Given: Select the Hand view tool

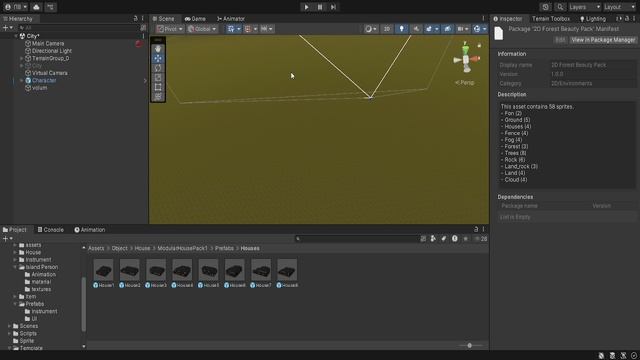Looking at the screenshot, I should (x=158, y=49).
